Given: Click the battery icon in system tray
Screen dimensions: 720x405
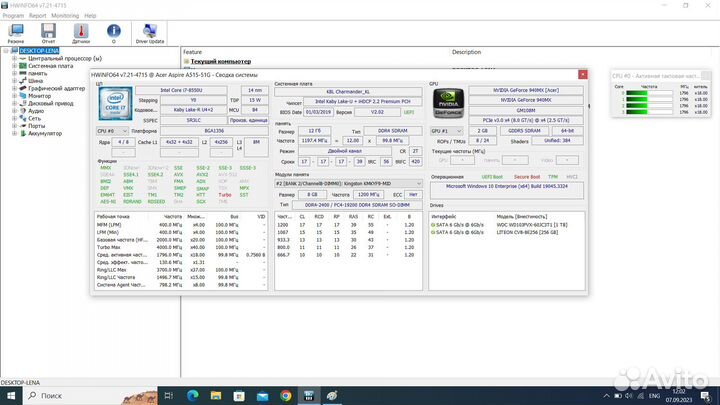Looking at the screenshot, I should [x=618, y=396].
